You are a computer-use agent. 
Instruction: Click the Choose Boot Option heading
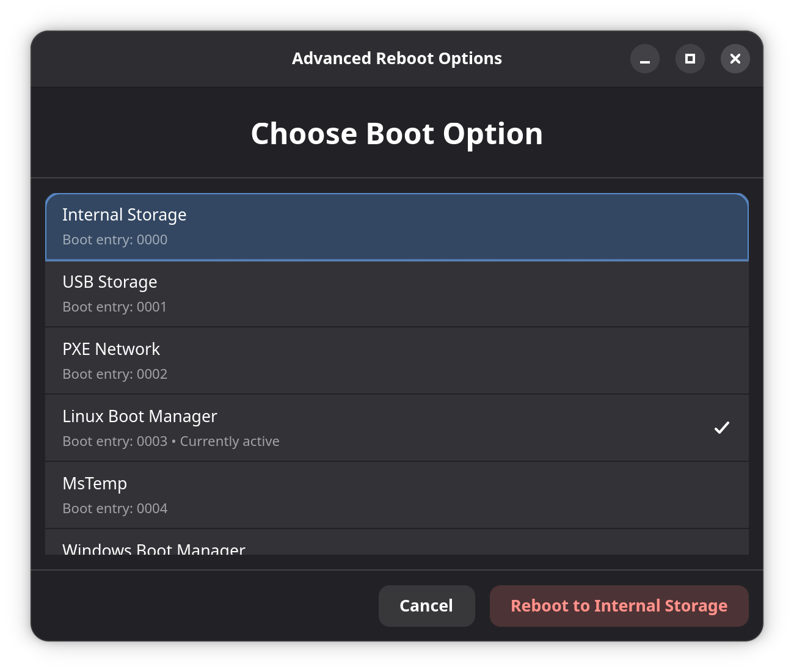tap(396, 134)
